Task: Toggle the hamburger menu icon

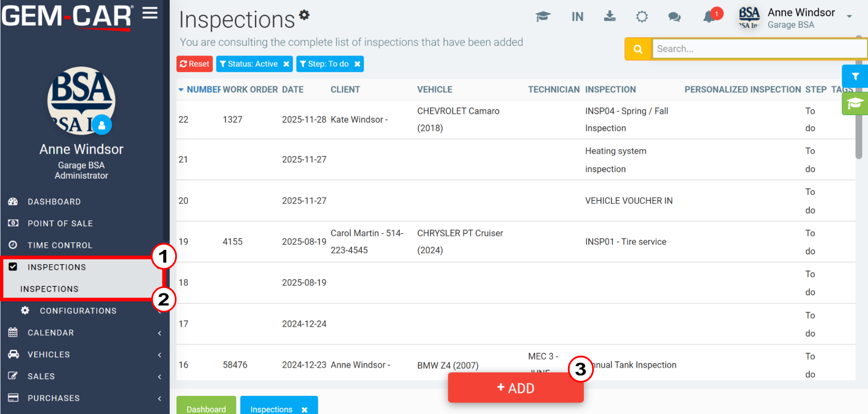Action: (x=150, y=13)
